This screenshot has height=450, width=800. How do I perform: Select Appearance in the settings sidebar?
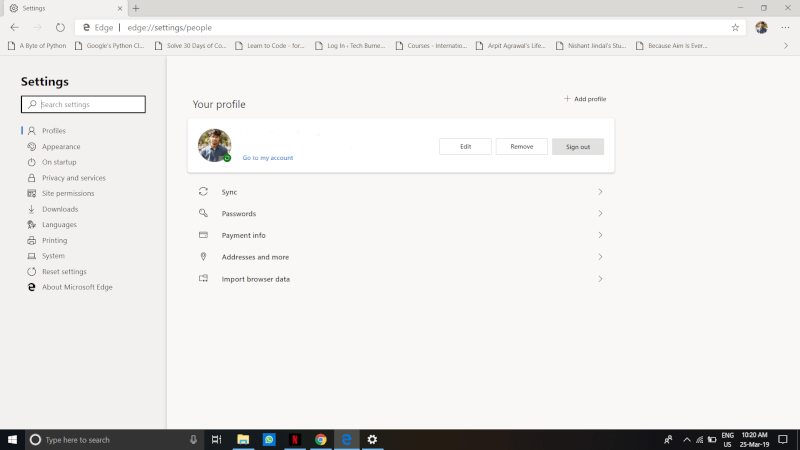pos(61,146)
